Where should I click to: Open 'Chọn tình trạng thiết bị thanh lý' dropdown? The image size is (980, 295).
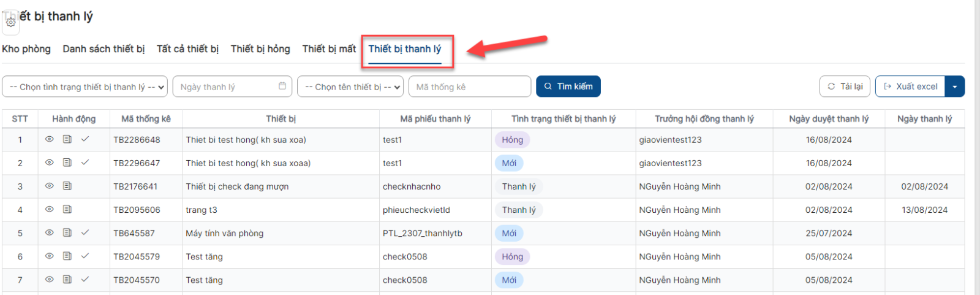(x=85, y=86)
